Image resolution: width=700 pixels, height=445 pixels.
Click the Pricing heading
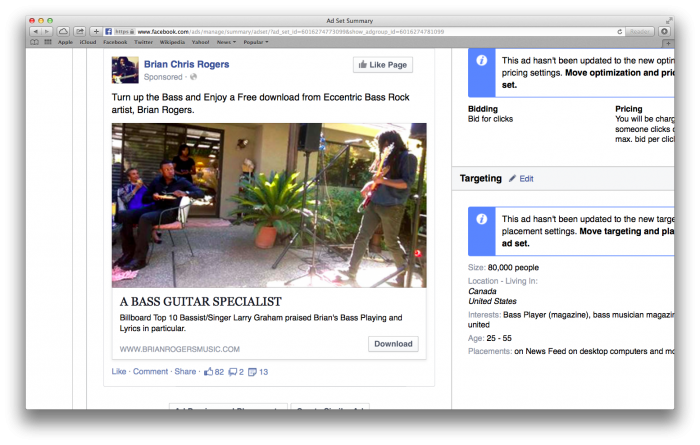click(x=629, y=109)
